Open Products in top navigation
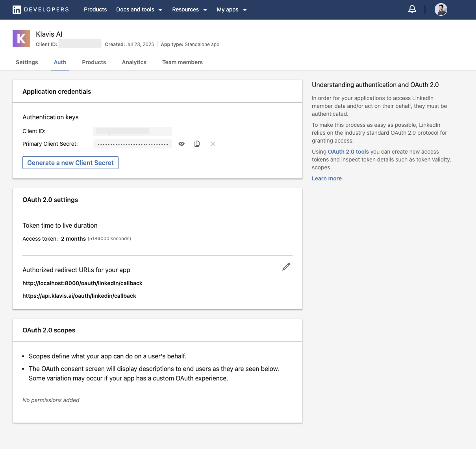 [x=95, y=9]
